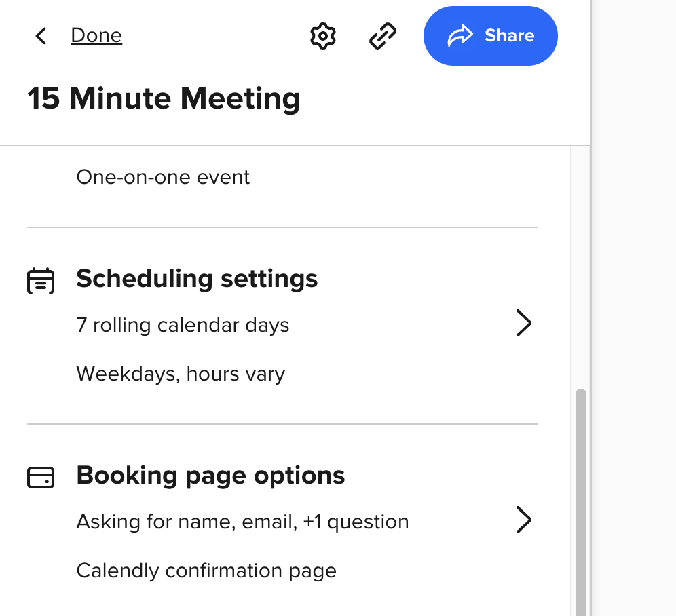The image size is (676, 616).
Task: Click the calendar icon beside Scheduling settings
Action: click(40, 281)
